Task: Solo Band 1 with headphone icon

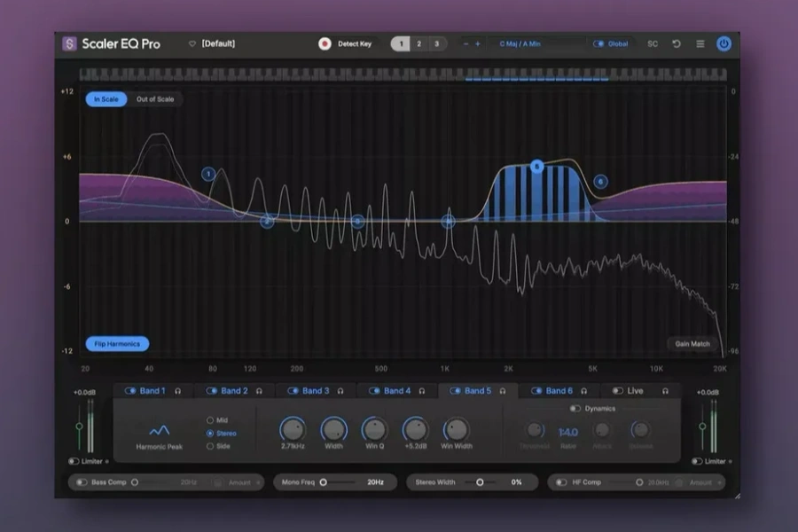Action: pyautogui.click(x=178, y=391)
